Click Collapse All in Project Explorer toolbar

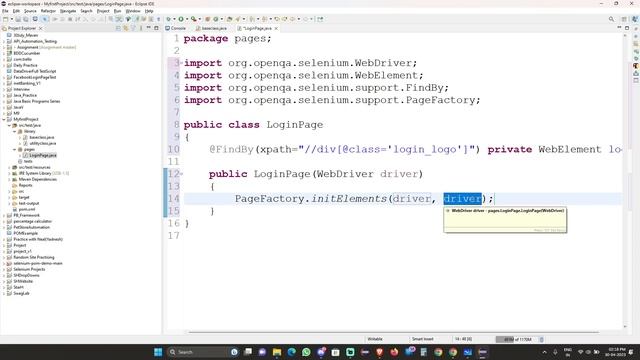118,28
